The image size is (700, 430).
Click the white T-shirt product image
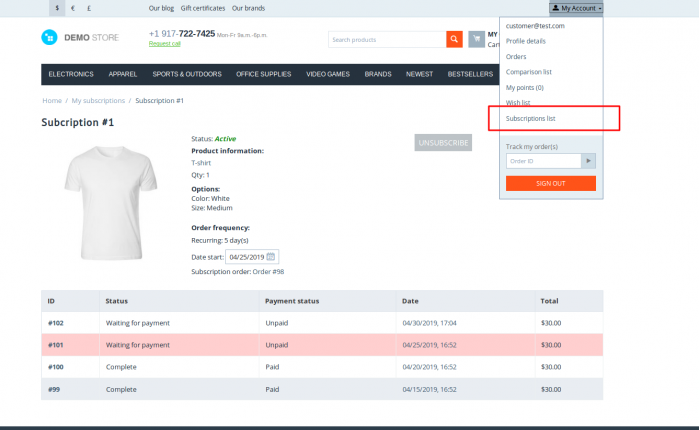click(x=111, y=203)
